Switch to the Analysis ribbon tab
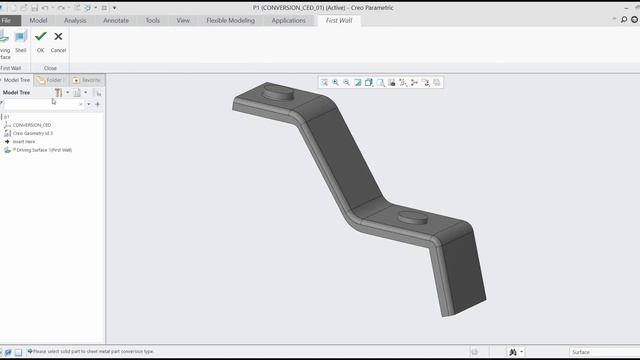 point(75,20)
